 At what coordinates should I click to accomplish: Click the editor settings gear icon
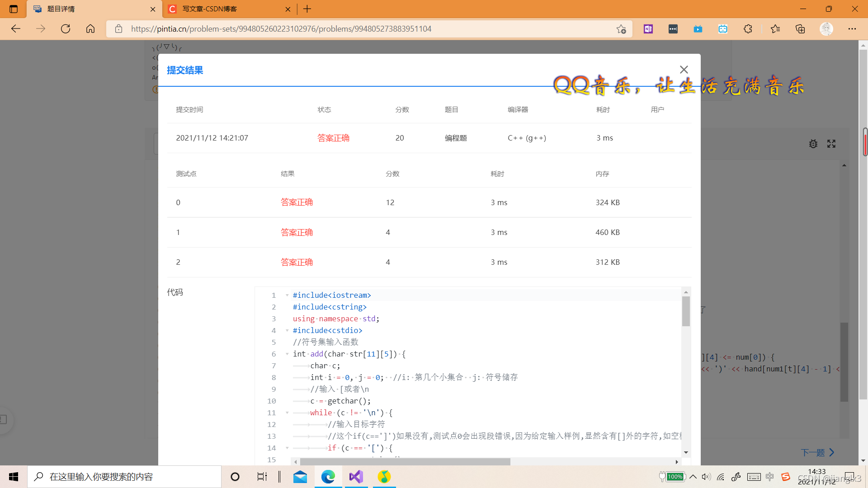click(813, 144)
